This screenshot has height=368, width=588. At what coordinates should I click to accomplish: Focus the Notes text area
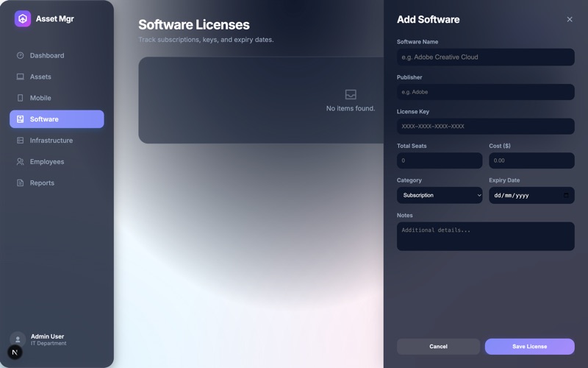click(x=486, y=236)
